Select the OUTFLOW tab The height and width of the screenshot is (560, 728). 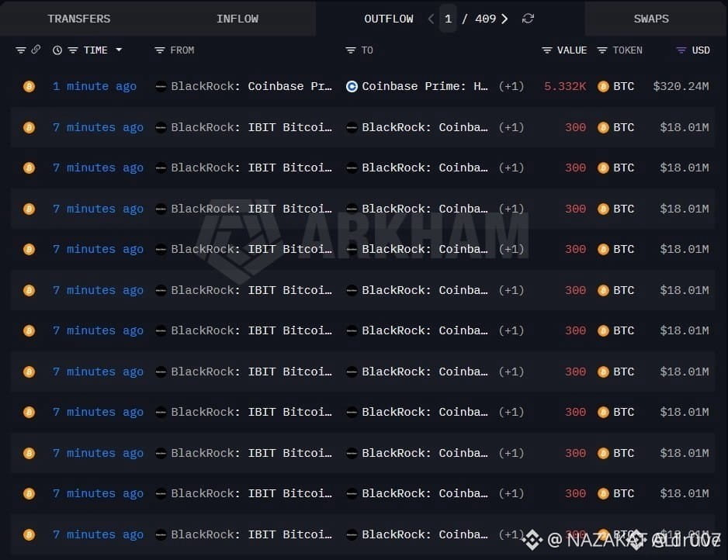click(x=389, y=19)
